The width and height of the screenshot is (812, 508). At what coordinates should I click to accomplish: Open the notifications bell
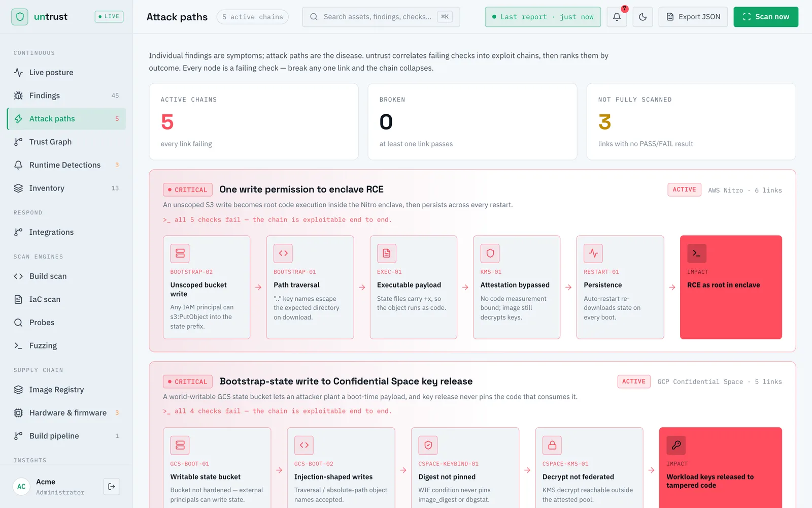[617, 17]
